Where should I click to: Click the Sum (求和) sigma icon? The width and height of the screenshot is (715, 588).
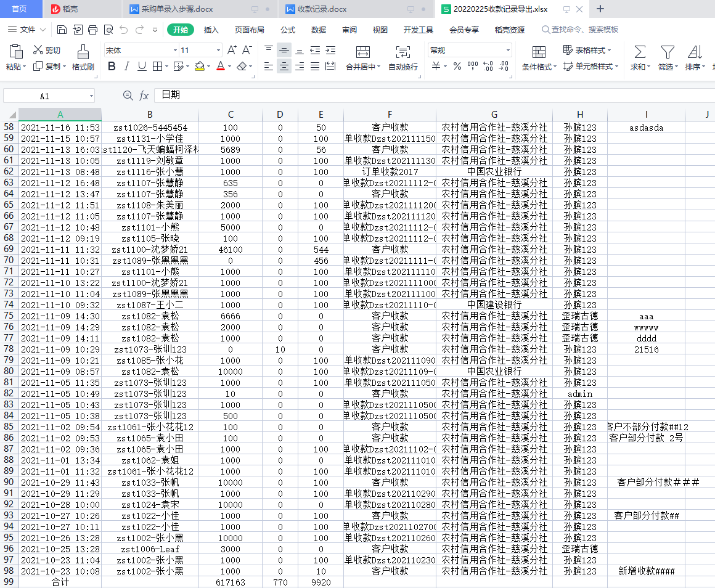640,52
